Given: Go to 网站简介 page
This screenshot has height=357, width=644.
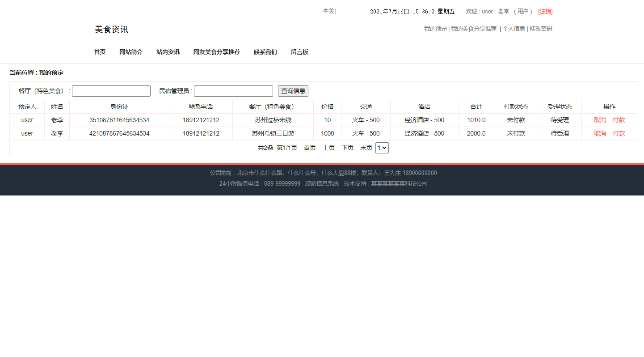Looking at the screenshot, I should (131, 52).
